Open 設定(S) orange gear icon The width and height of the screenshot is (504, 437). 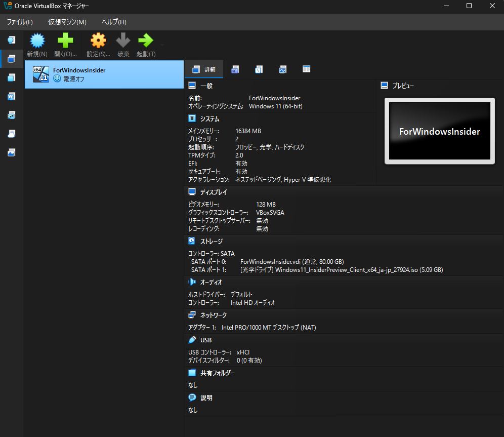pos(98,41)
